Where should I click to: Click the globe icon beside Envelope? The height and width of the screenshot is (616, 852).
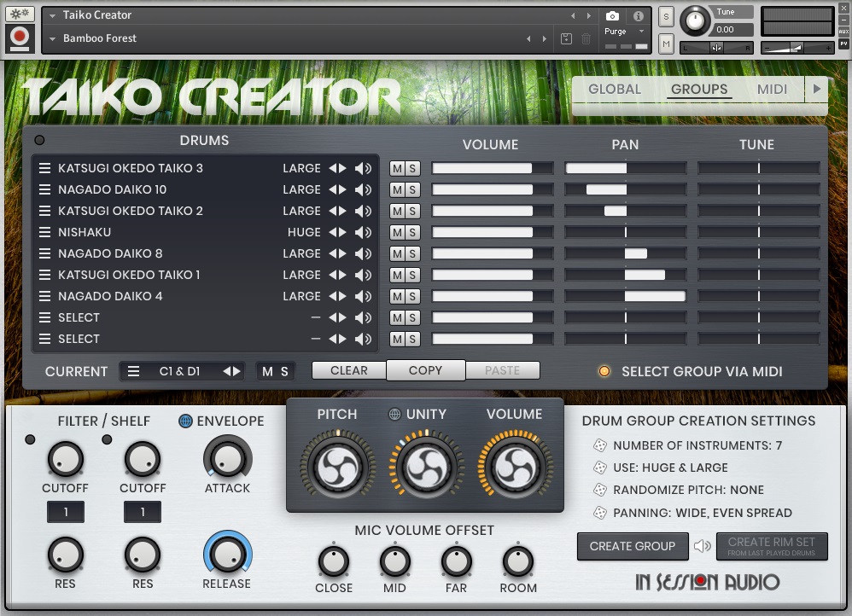tap(185, 421)
